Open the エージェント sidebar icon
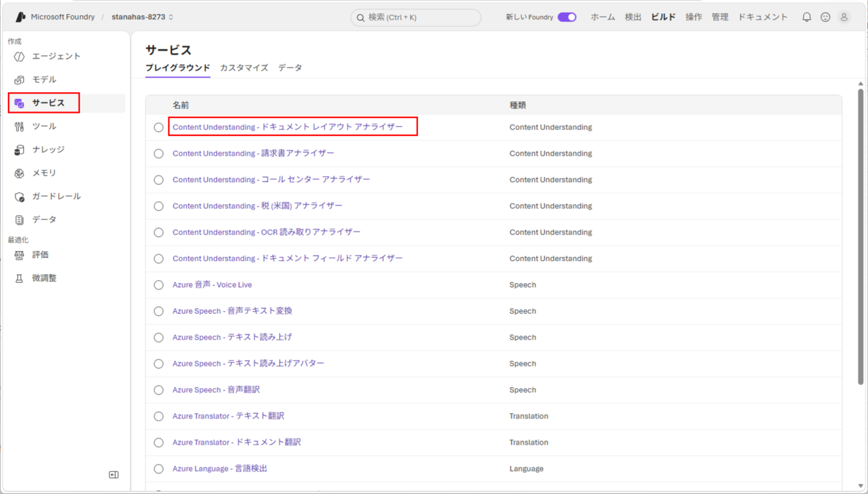This screenshot has width=868, height=494. 19,57
